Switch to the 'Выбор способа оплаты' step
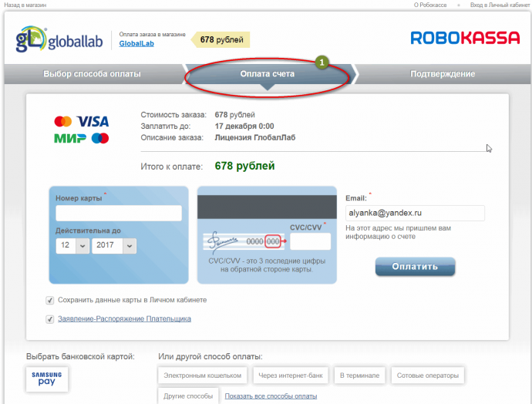 tap(92, 73)
